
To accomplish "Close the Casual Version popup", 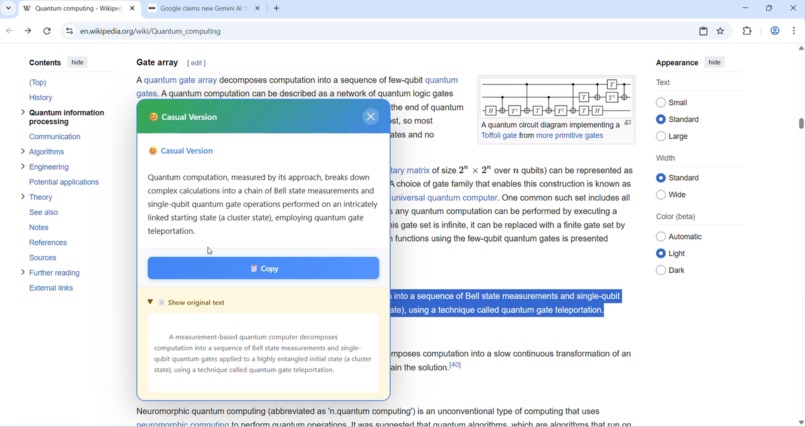I will pos(371,117).
